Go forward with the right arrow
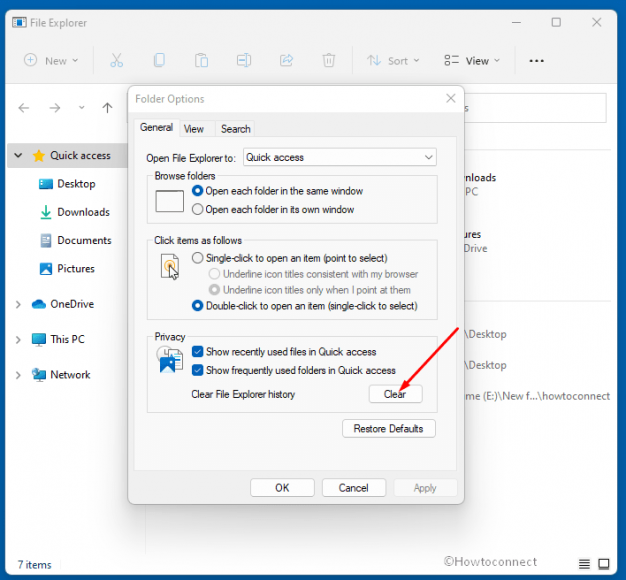 pyautogui.click(x=55, y=108)
